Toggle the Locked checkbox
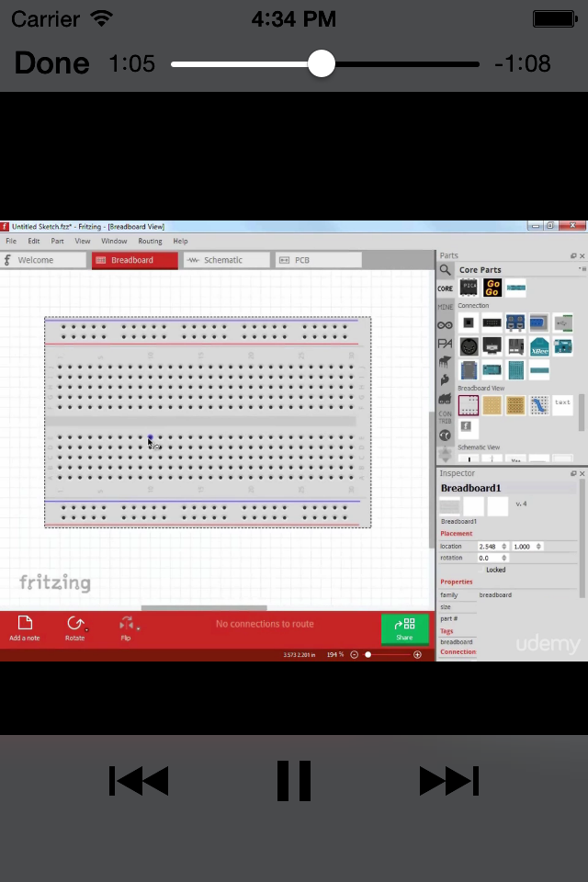This screenshot has width=588, height=882. pos(481,570)
